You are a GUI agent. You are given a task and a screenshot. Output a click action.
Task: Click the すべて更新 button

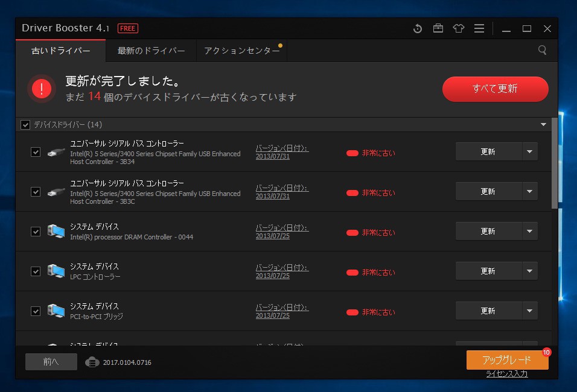496,89
